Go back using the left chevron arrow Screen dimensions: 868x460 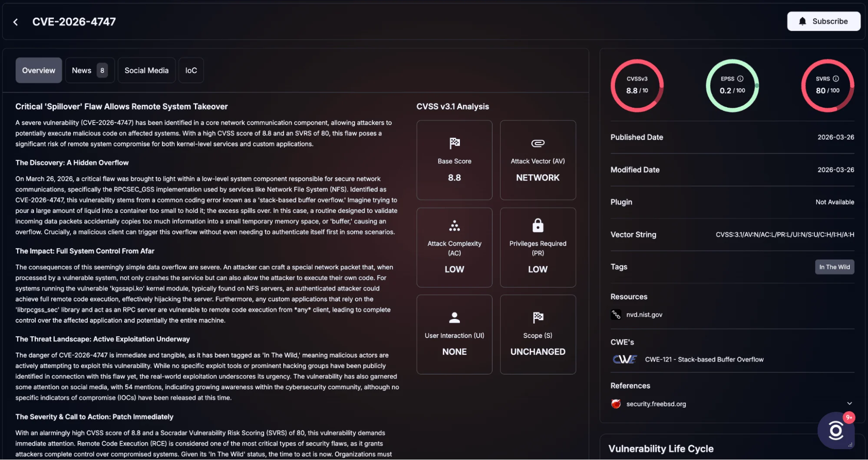pos(16,22)
